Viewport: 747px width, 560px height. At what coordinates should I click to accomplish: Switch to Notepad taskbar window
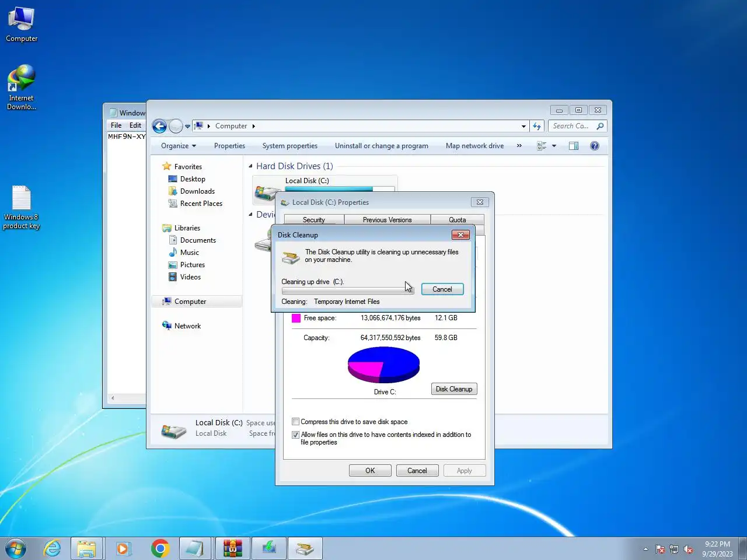click(x=196, y=549)
